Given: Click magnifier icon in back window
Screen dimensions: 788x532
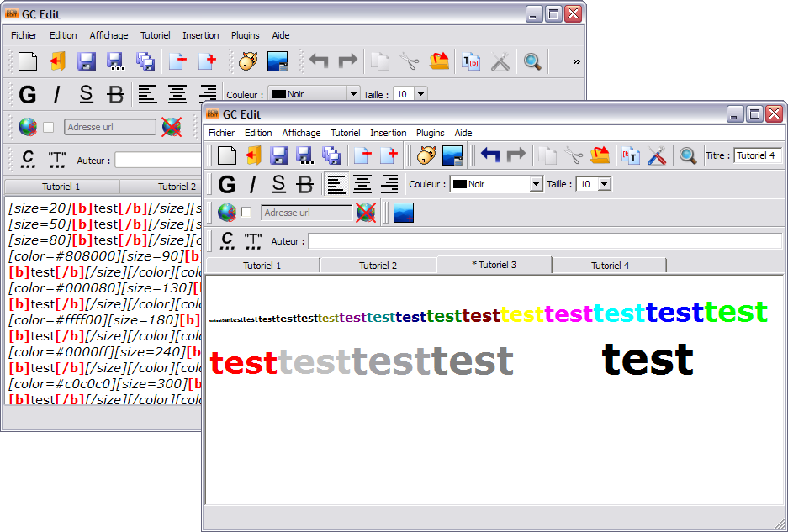Looking at the screenshot, I should 532,61.
